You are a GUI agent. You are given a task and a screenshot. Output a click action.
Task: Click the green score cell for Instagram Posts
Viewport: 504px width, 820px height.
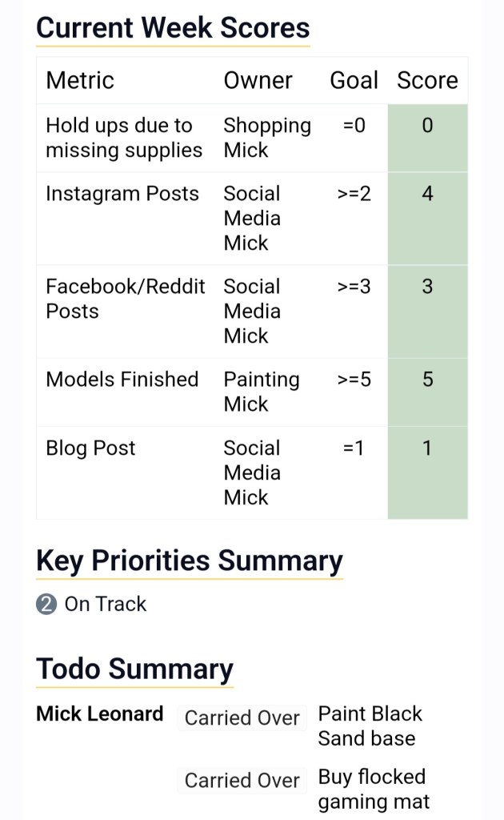click(x=427, y=218)
